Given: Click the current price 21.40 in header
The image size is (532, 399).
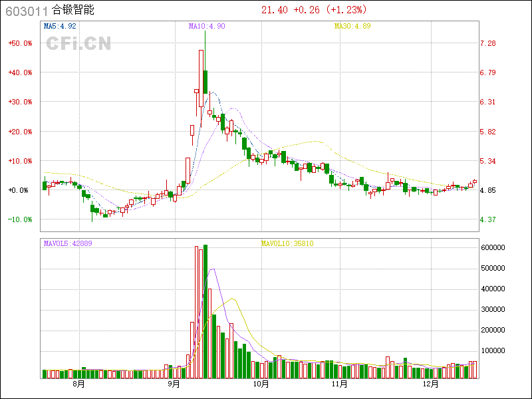Looking at the screenshot, I should click(274, 10).
